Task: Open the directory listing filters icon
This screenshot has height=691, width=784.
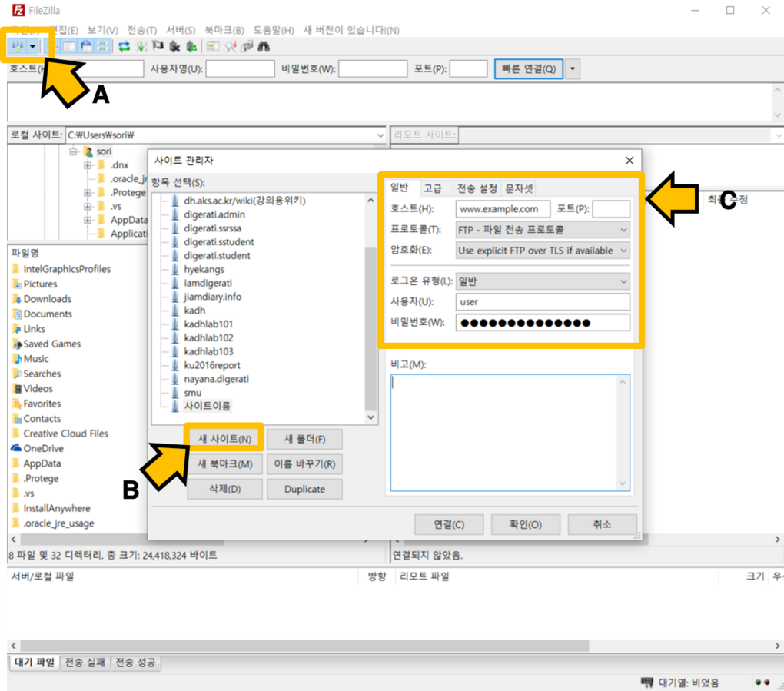Action: click(x=212, y=47)
